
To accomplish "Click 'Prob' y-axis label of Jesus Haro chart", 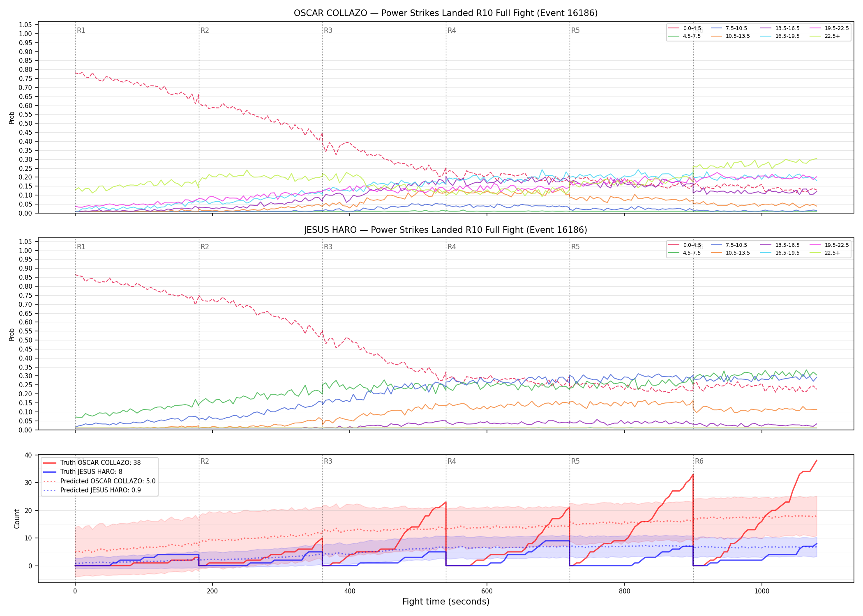I will (12, 334).
